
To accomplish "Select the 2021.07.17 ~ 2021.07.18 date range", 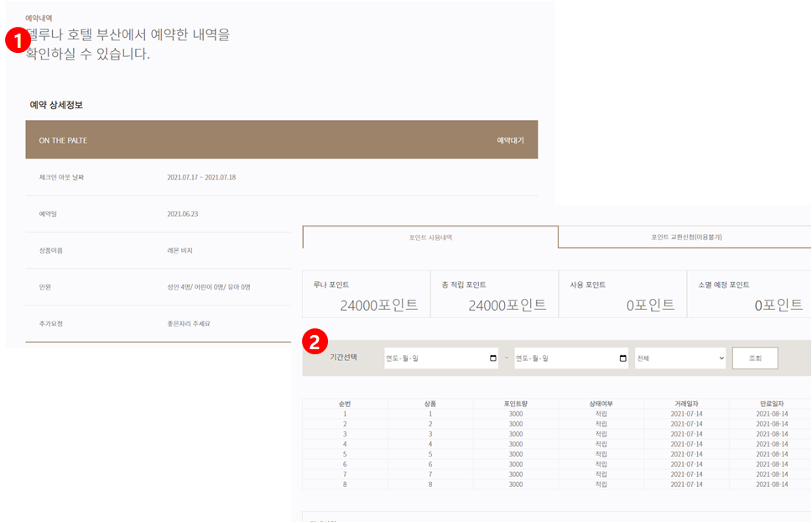I will click(x=201, y=177).
